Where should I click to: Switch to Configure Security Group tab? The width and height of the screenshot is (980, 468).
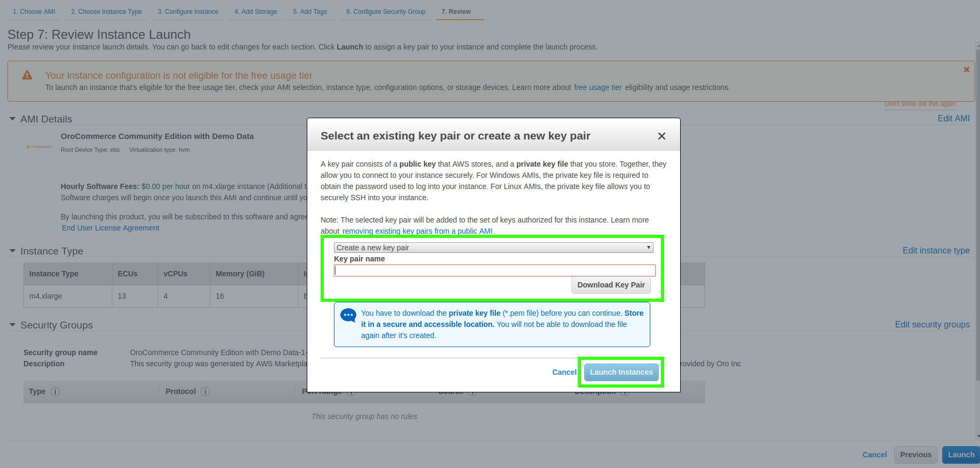[386, 12]
